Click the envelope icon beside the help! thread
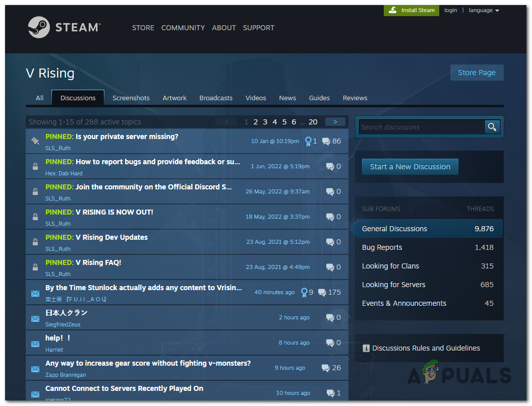This screenshot has width=532, height=406. tap(35, 344)
